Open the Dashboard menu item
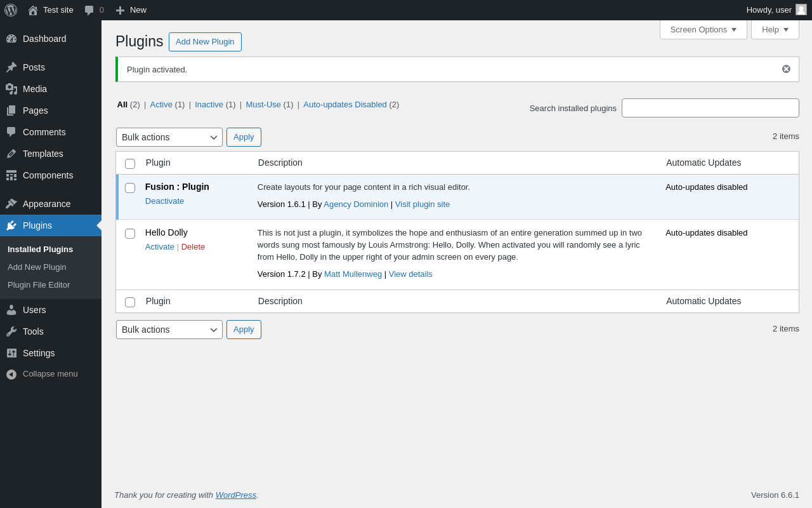The image size is (812, 508). pos(51,39)
